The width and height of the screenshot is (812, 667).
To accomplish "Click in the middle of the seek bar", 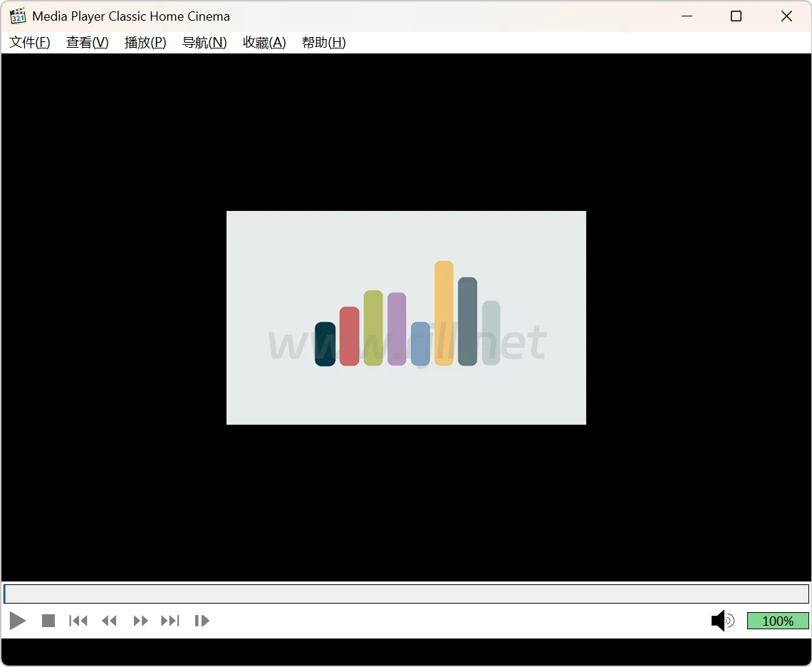I will (x=406, y=594).
